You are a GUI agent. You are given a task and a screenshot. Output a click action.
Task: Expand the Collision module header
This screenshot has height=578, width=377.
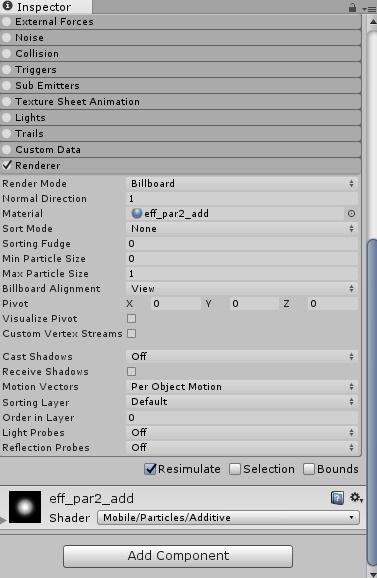(180, 53)
